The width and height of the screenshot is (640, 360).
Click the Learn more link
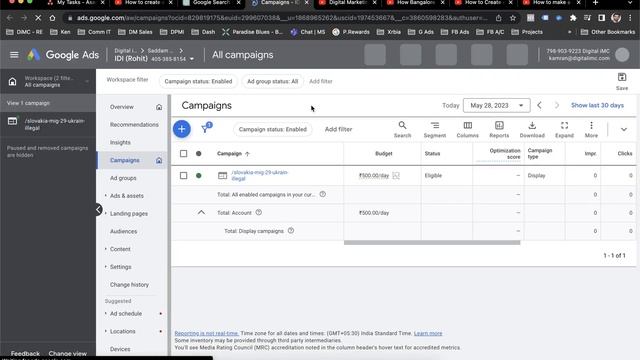click(428, 333)
